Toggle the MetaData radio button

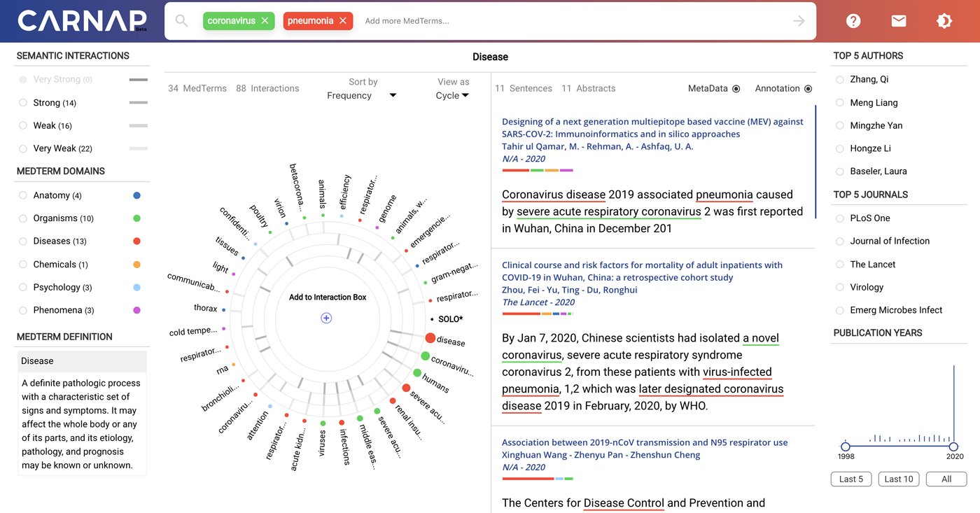tap(736, 89)
